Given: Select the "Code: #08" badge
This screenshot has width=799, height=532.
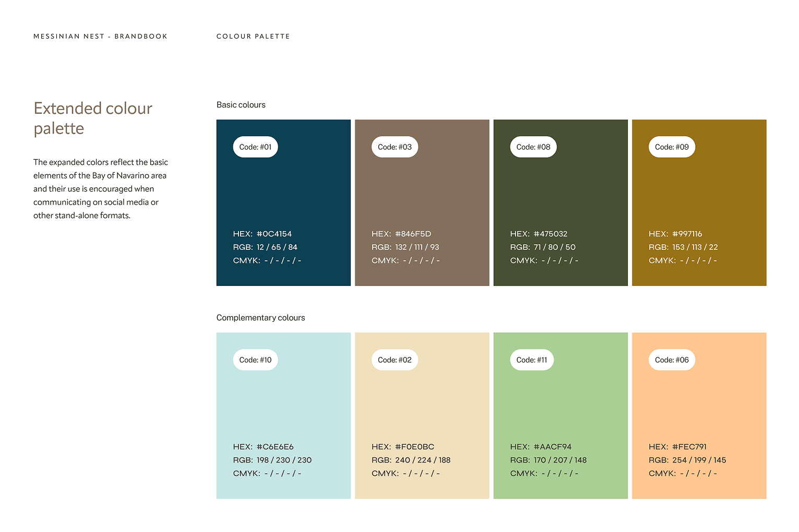Looking at the screenshot, I should click(533, 147).
